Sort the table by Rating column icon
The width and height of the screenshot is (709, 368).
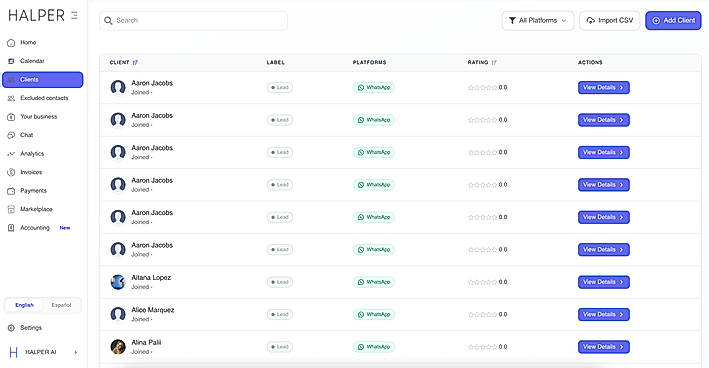(x=494, y=62)
